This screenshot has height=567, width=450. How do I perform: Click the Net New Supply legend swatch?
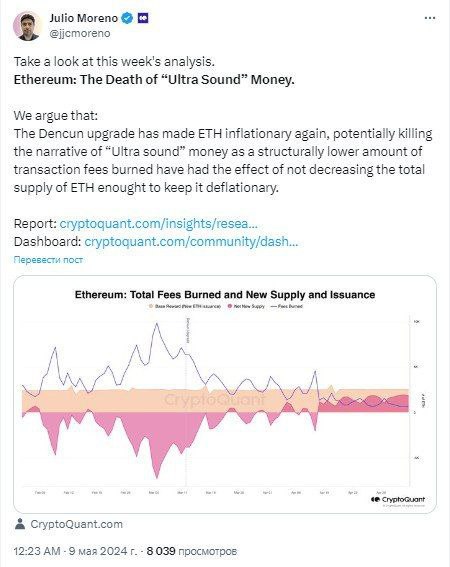(x=230, y=306)
